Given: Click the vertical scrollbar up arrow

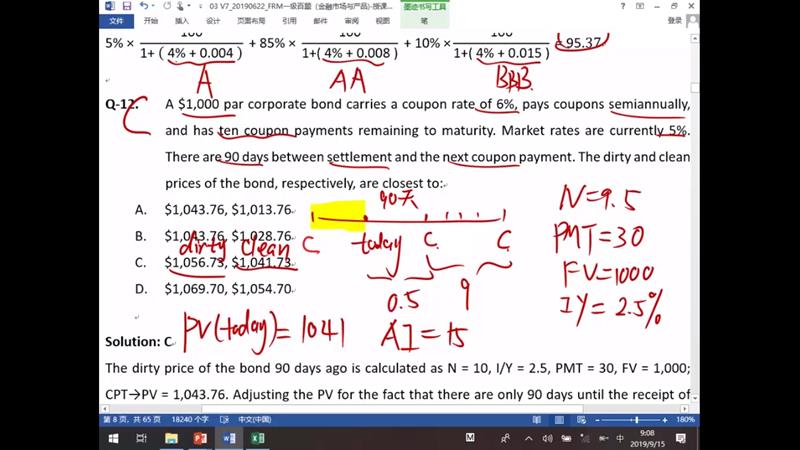Looking at the screenshot, I should (694, 39).
